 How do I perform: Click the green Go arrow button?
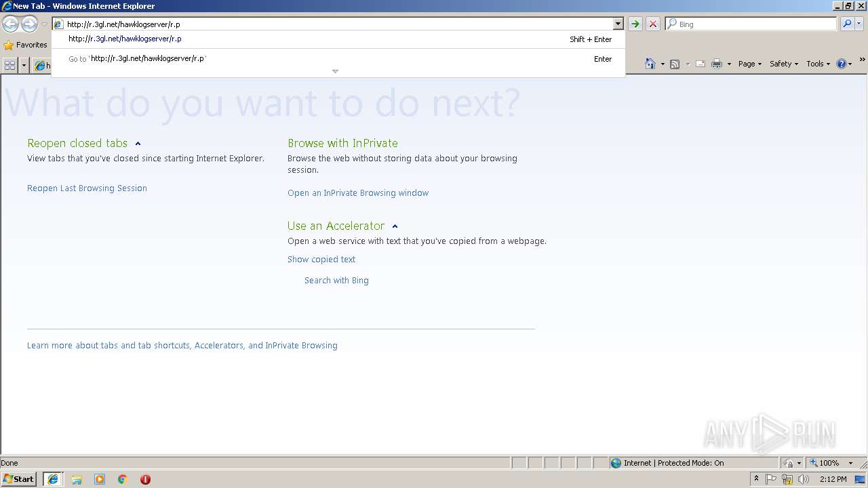click(x=635, y=24)
